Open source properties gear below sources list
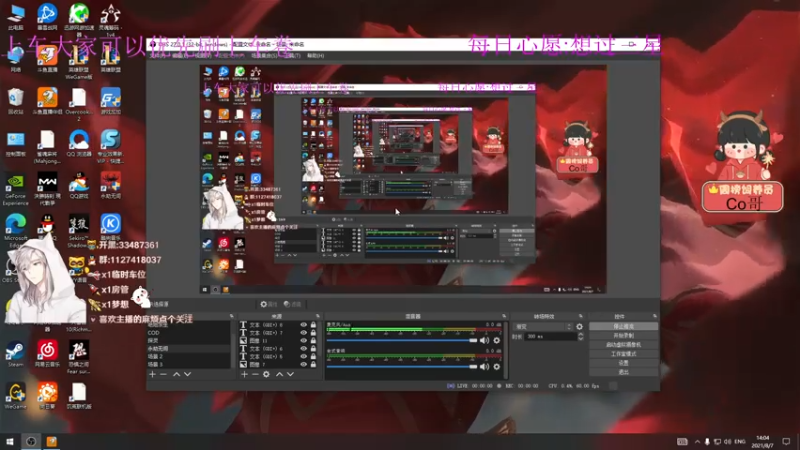800x450 pixels. [266, 374]
